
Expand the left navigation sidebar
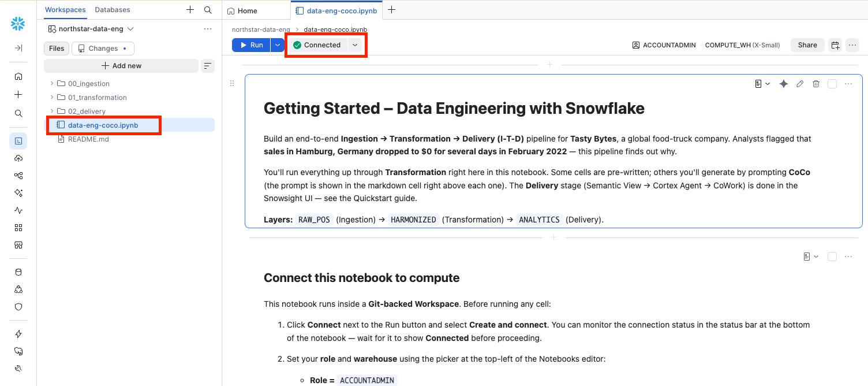[18, 48]
